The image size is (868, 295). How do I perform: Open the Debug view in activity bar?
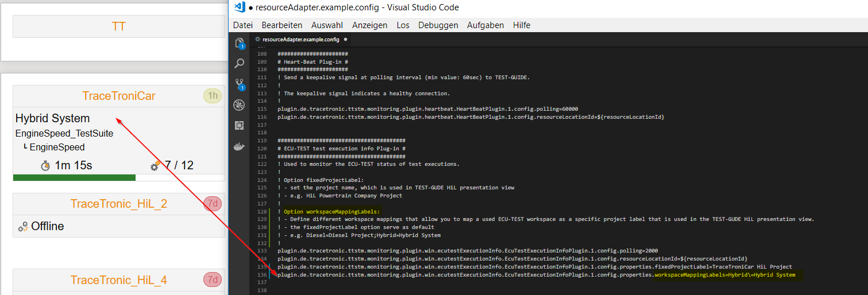[239, 104]
